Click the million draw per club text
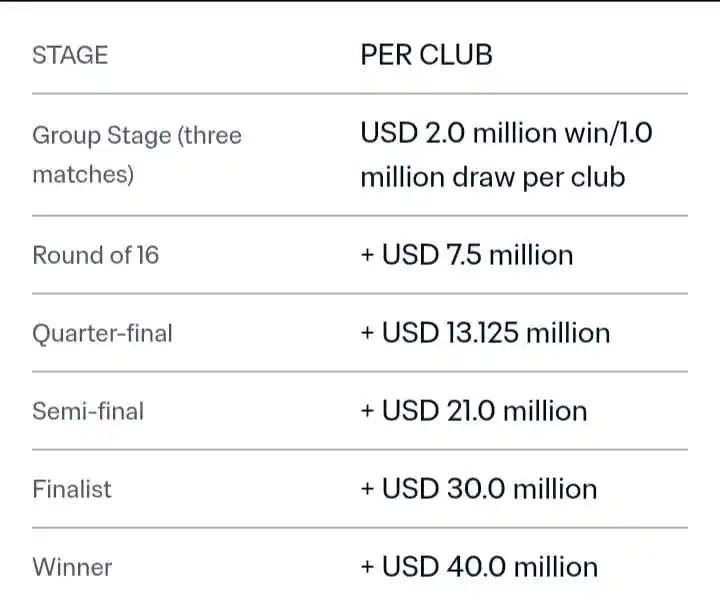 point(493,177)
